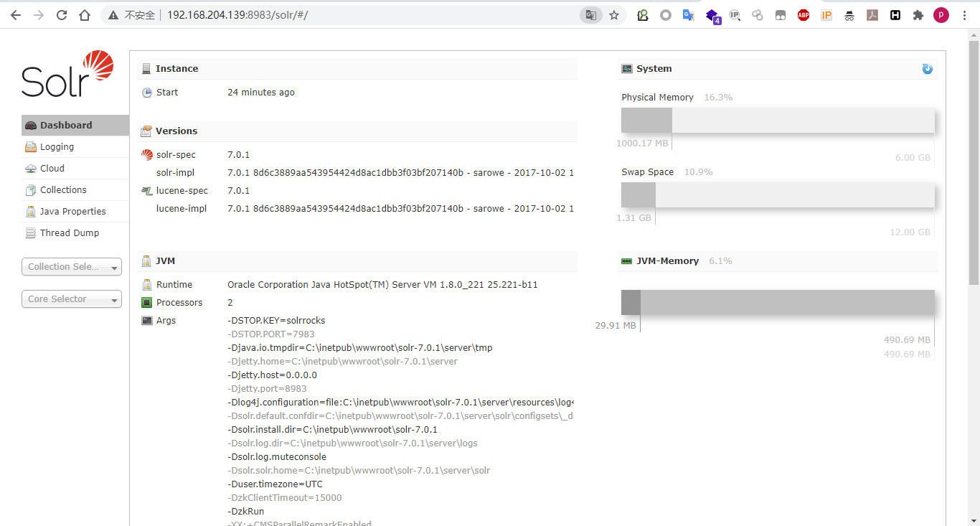Click the IP extension icon in toolbar
The width and height of the screenshot is (980, 526).
(x=826, y=14)
